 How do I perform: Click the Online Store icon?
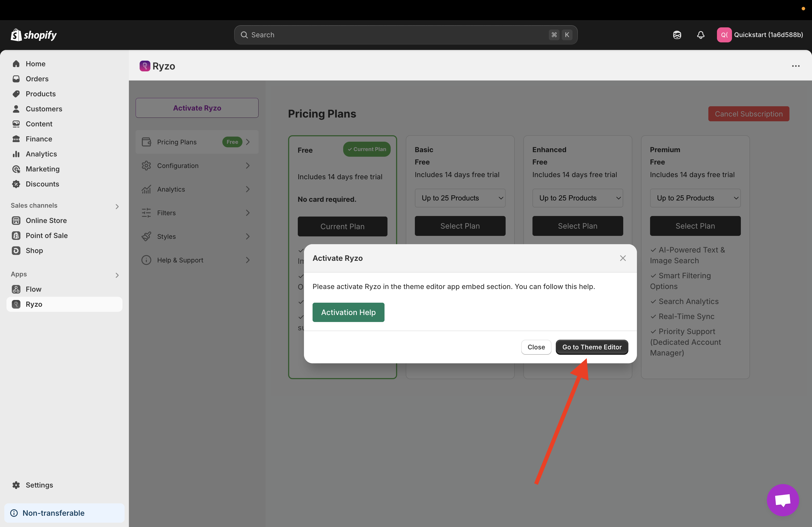[16, 221]
